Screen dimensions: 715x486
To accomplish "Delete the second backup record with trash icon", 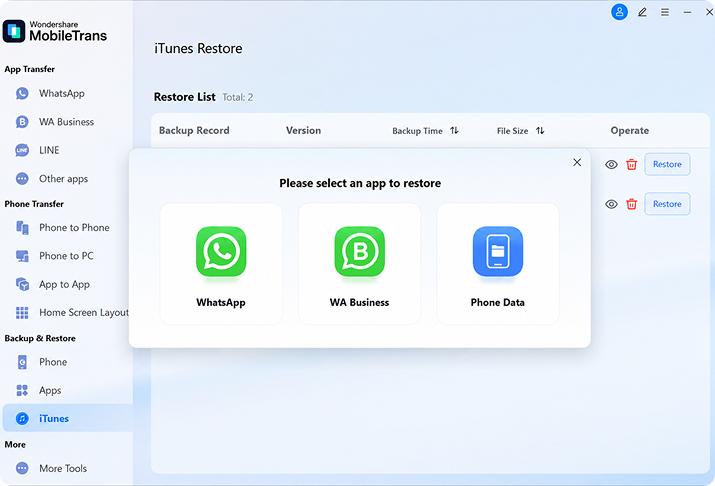I will pyautogui.click(x=631, y=204).
